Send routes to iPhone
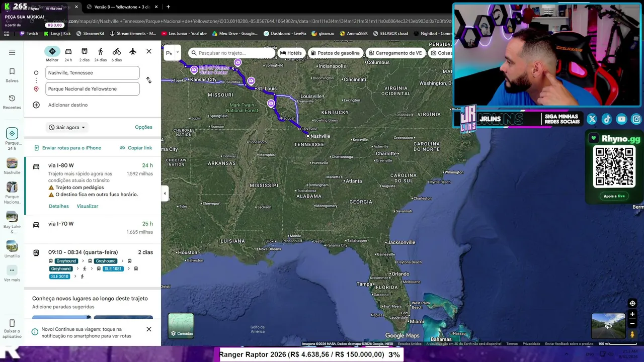 (67, 148)
